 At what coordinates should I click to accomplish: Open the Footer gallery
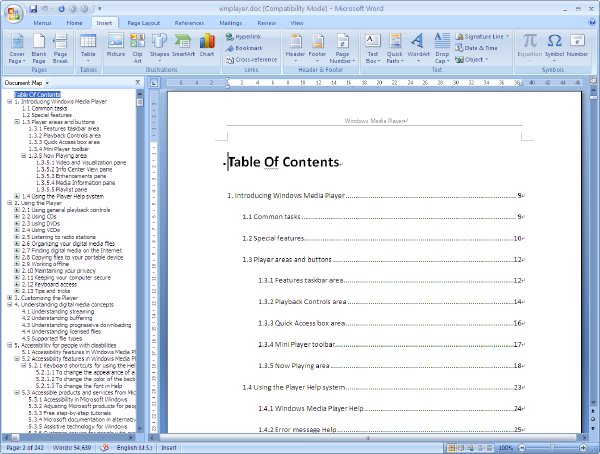click(317, 49)
